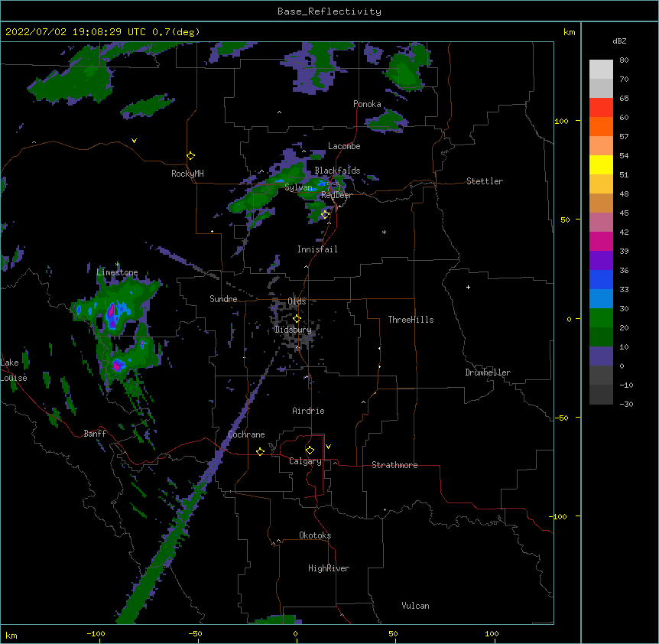Click the Olds label

pos(297,301)
